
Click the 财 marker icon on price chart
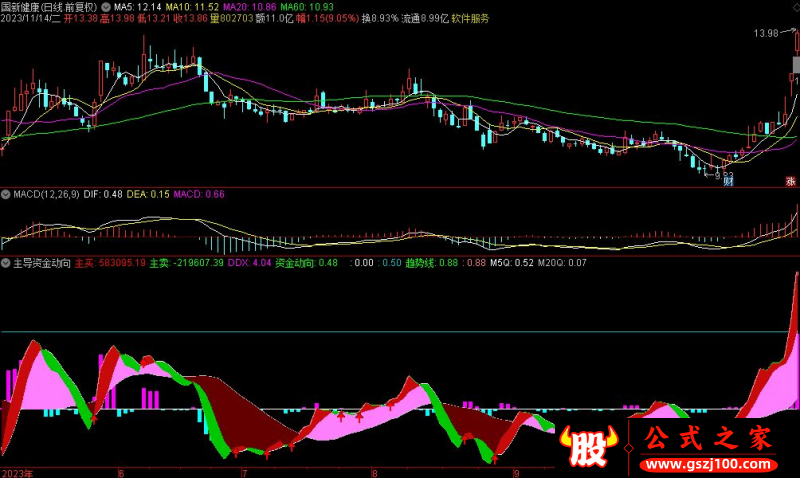pos(728,181)
